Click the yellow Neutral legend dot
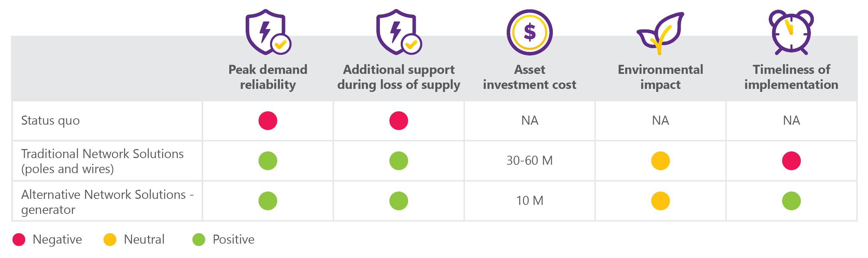Image resolution: width=868 pixels, height=258 pixels. click(110, 240)
